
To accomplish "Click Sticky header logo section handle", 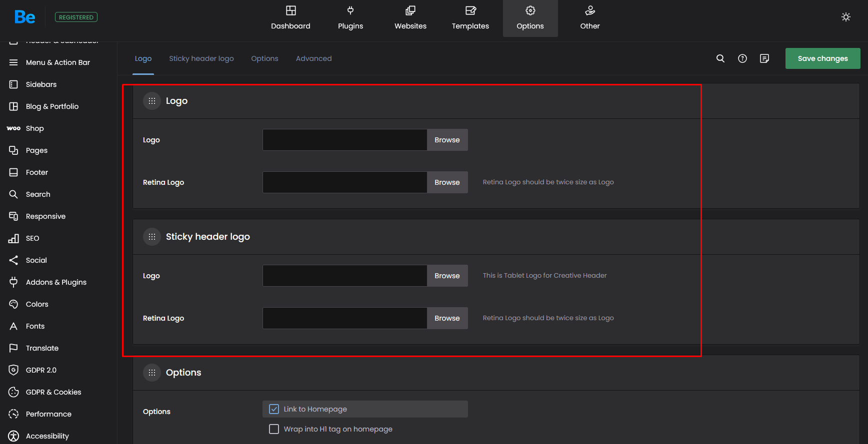I will (152, 237).
